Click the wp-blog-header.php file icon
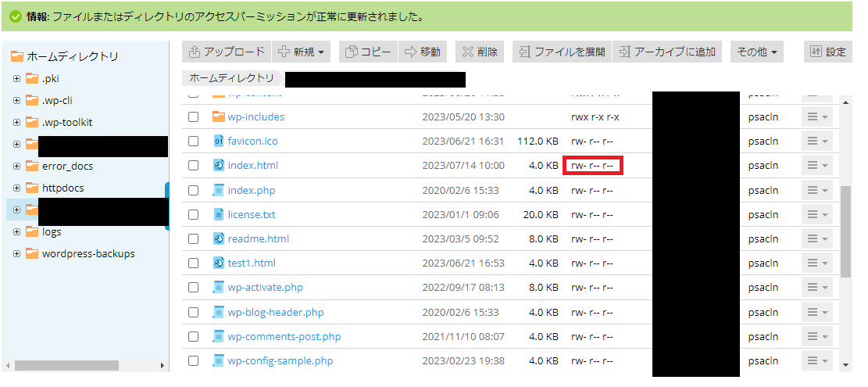 point(218,312)
